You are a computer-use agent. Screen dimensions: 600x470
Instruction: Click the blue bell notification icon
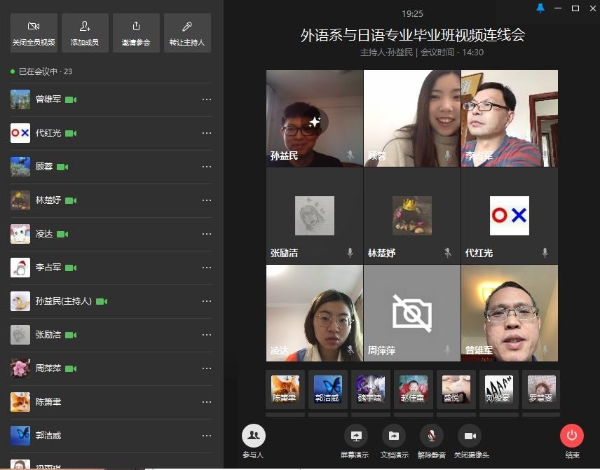(541, 8)
